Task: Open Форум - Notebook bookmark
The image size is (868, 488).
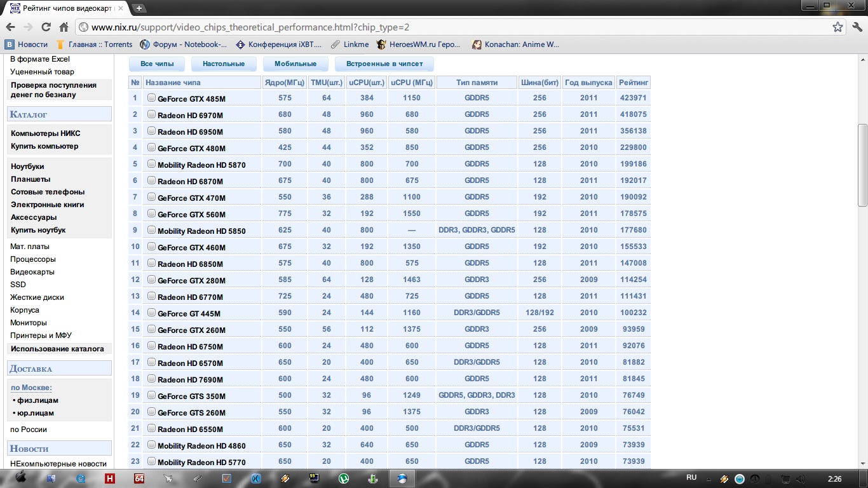Action: (x=184, y=44)
